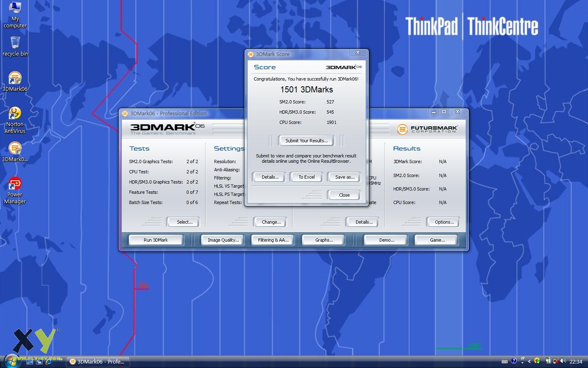Click Switch between windows quick launch icon
The width and height of the screenshot is (588, 368).
(x=39, y=361)
